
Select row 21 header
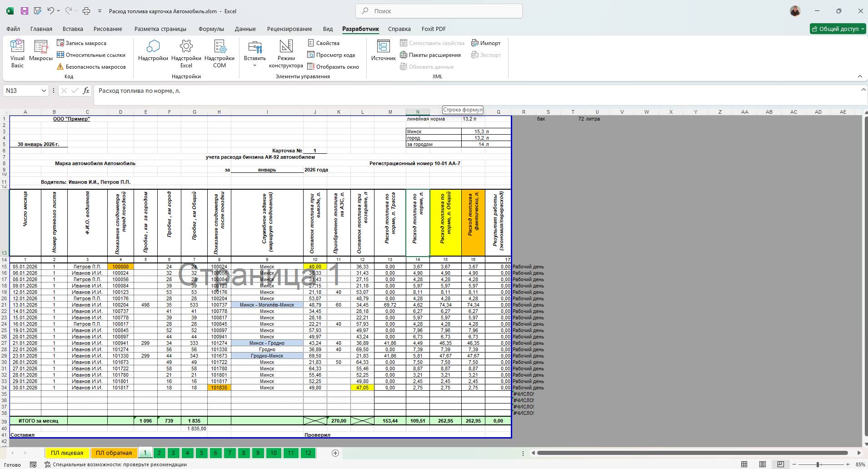click(4, 305)
